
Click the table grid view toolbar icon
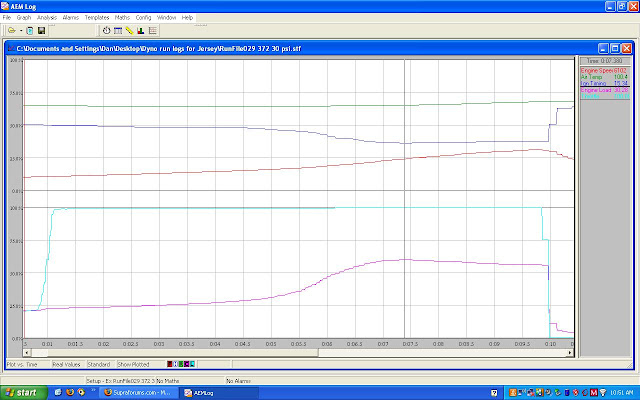pos(118,31)
